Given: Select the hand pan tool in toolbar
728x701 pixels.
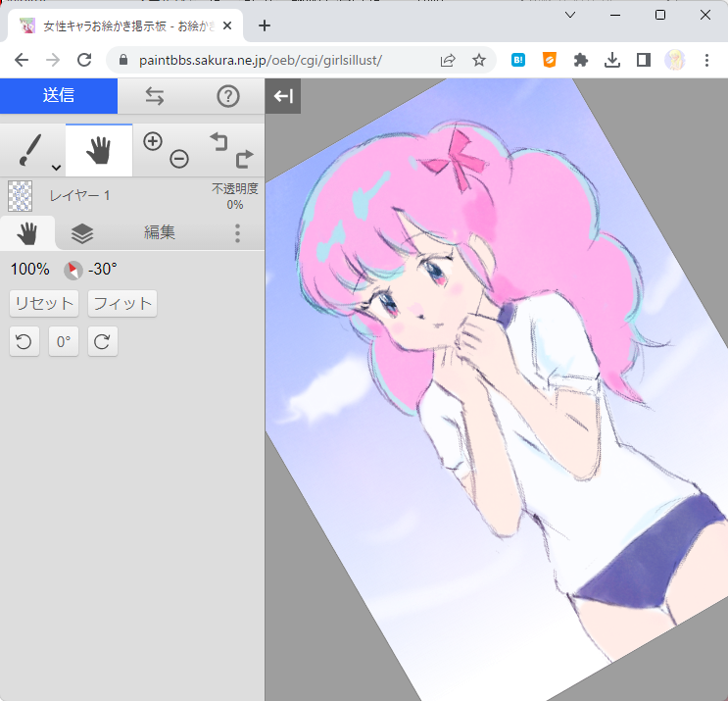Looking at the screenshot, I should [99, 150].
